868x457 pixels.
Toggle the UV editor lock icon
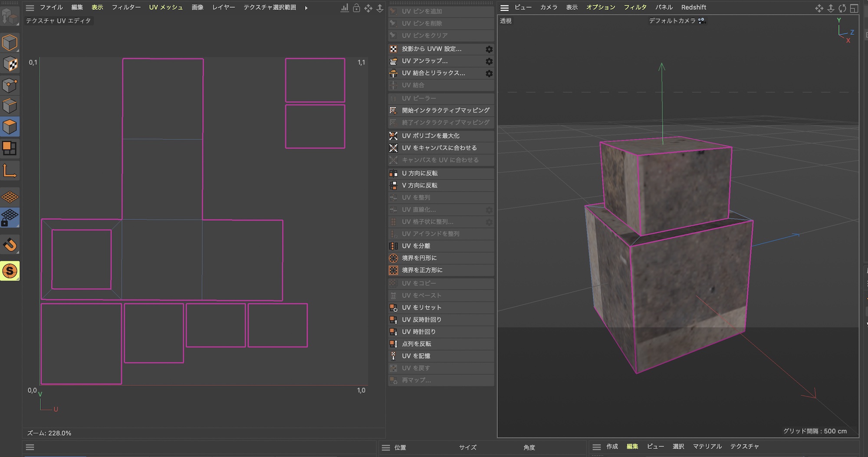point(356,8)
